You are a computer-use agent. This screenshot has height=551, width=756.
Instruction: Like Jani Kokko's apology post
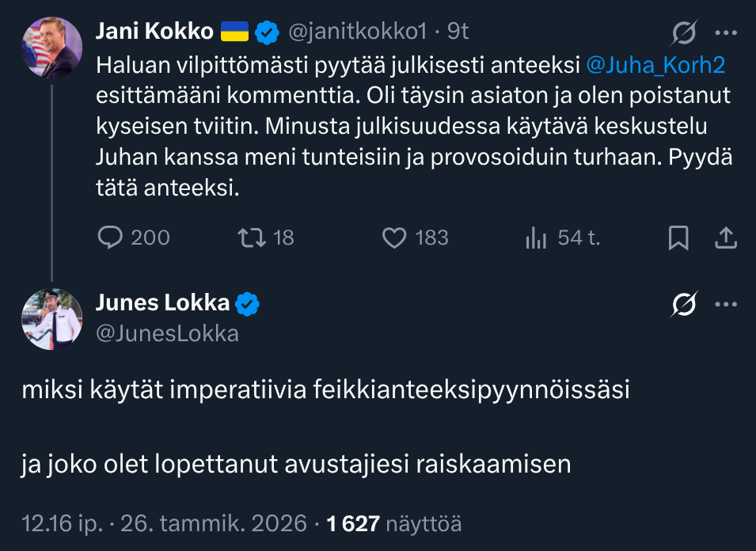tap(394, 237)
